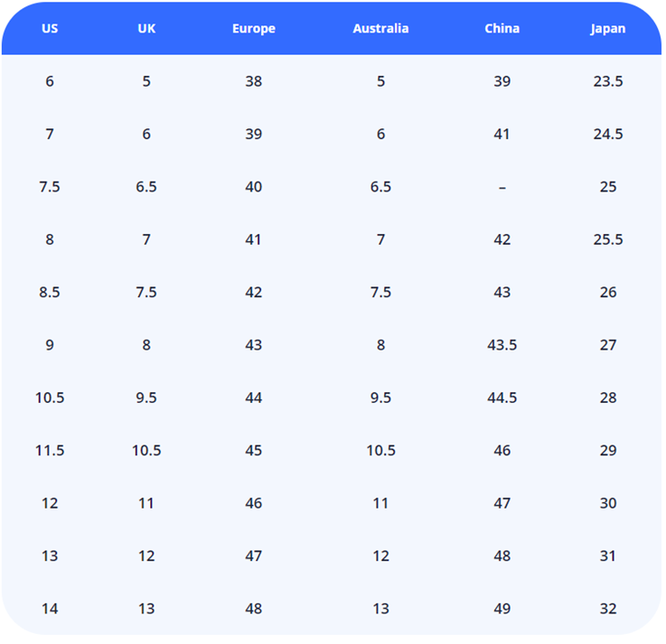
Task: Select US size 11.5 cell
Action: [50, 451]
